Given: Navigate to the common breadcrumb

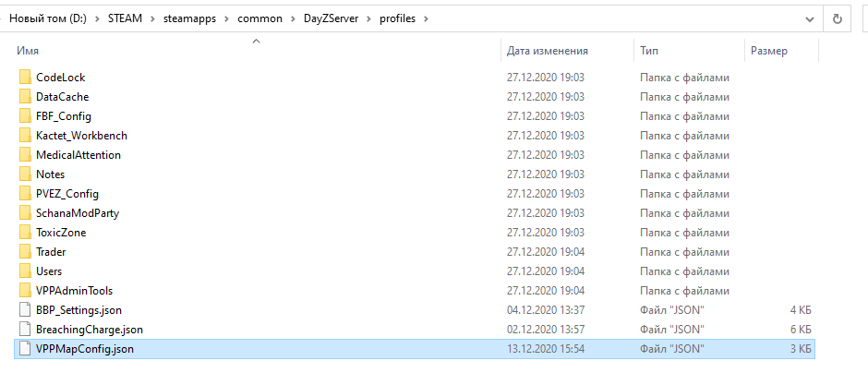Looking at the screenshot, I should click(259, 18).
